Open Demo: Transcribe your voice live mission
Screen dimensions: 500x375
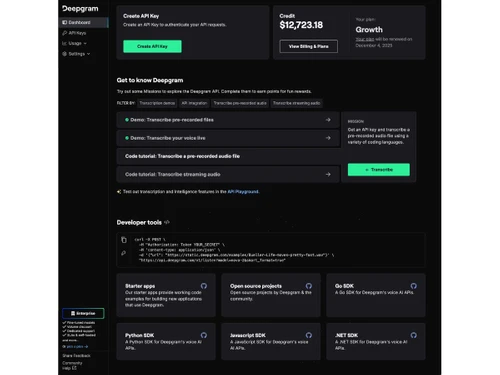[228, 138]
